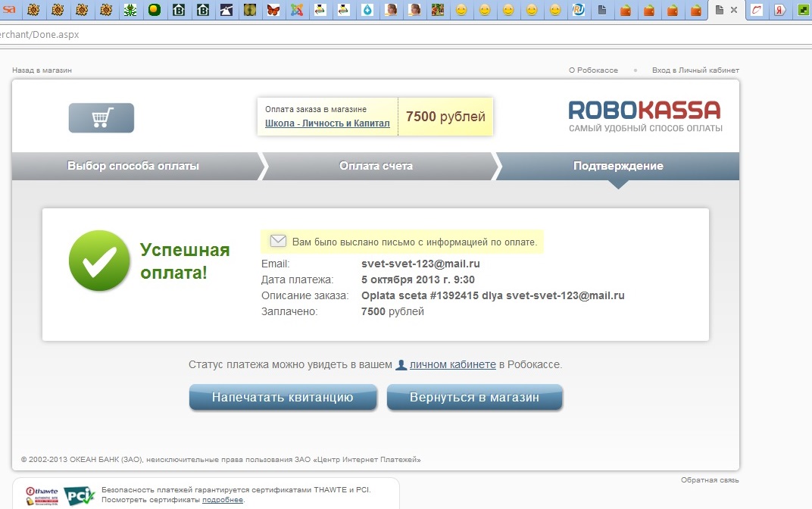The image size is (812, 509).
Task: Click the address bar showing Done.aspx
Action: click(406, 35)
